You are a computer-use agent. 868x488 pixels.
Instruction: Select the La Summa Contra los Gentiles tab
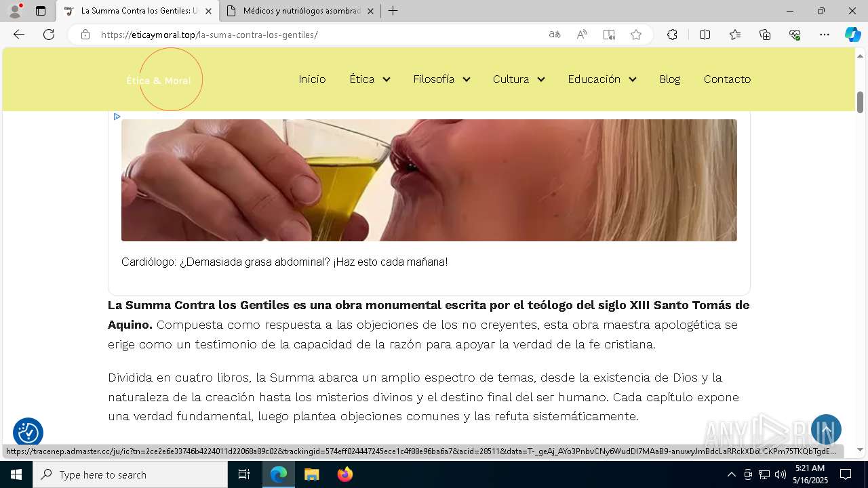[x=138, y=11]
